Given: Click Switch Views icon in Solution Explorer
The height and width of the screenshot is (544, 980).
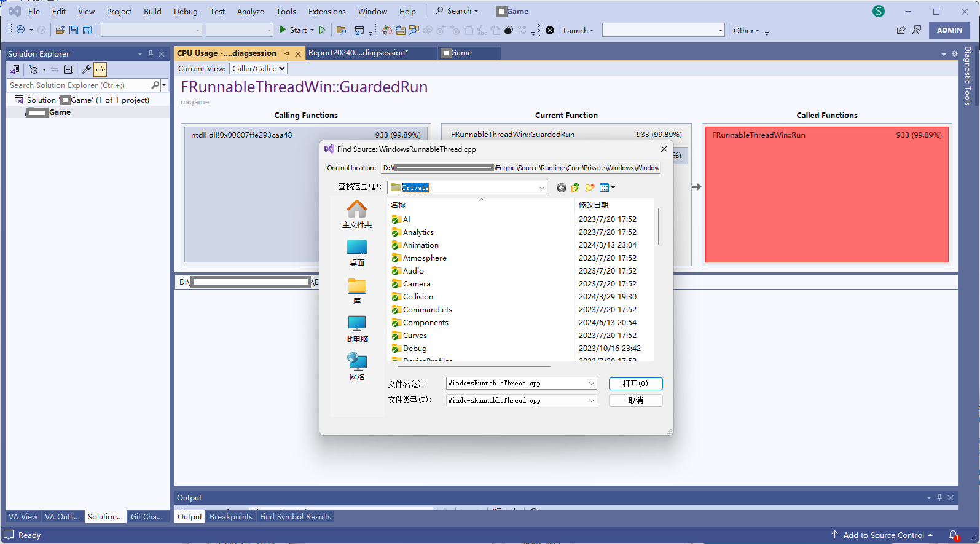Looking at the screenshot, I should pos(14,69).
